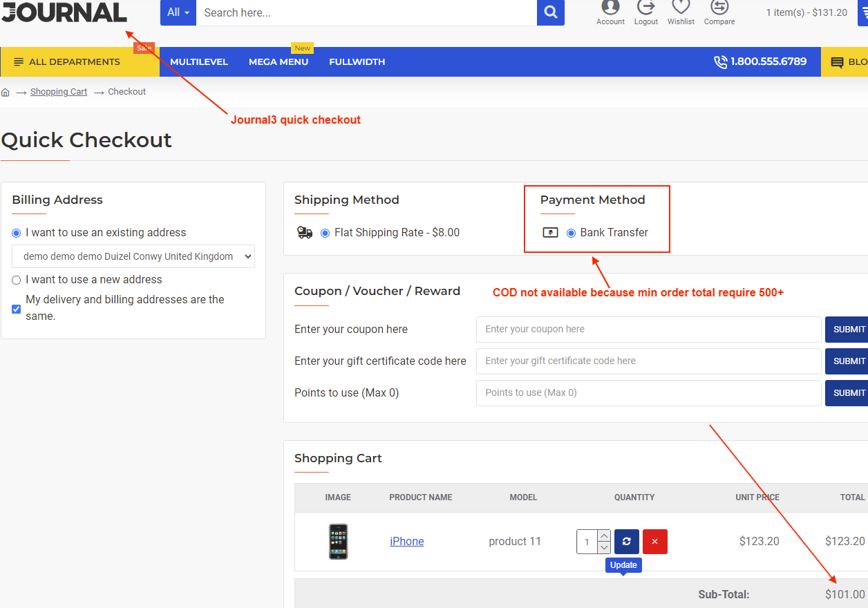This screenshot has width=868, height=608.
Task: Submit the coupon code
Action: click(x=848, y=330)
